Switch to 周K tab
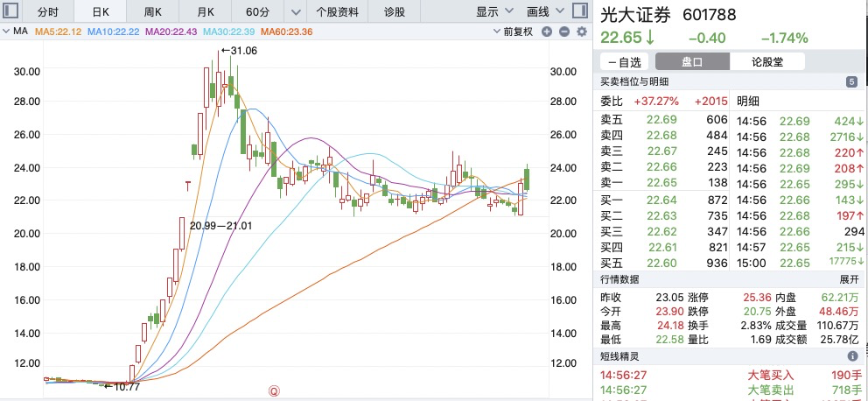 coord(152,11)
